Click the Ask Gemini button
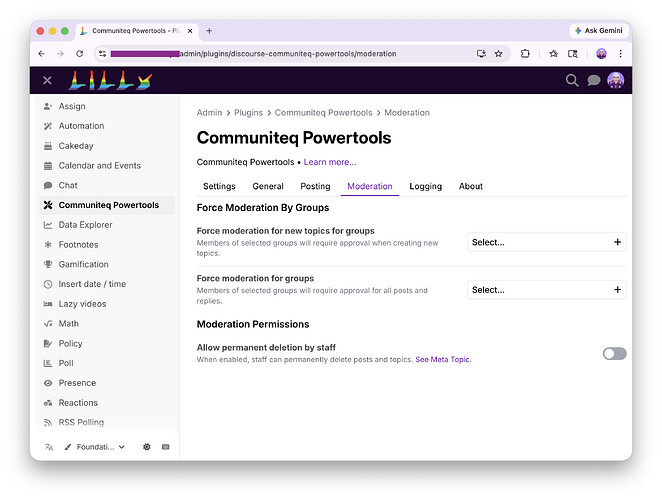This screenshot has height=499, width=662. pos(599,30)
